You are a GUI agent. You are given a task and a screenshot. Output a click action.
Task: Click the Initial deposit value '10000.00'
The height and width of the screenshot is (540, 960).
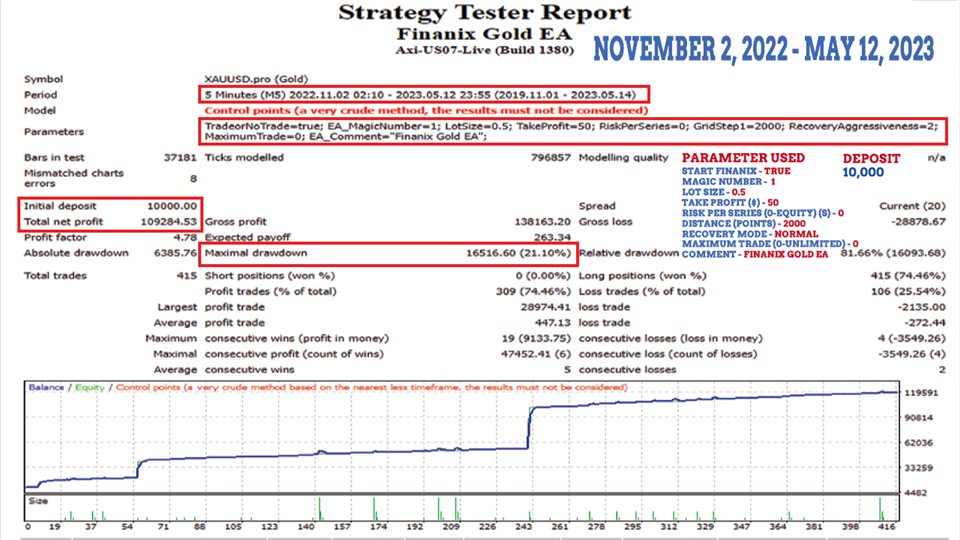(172, 206)
